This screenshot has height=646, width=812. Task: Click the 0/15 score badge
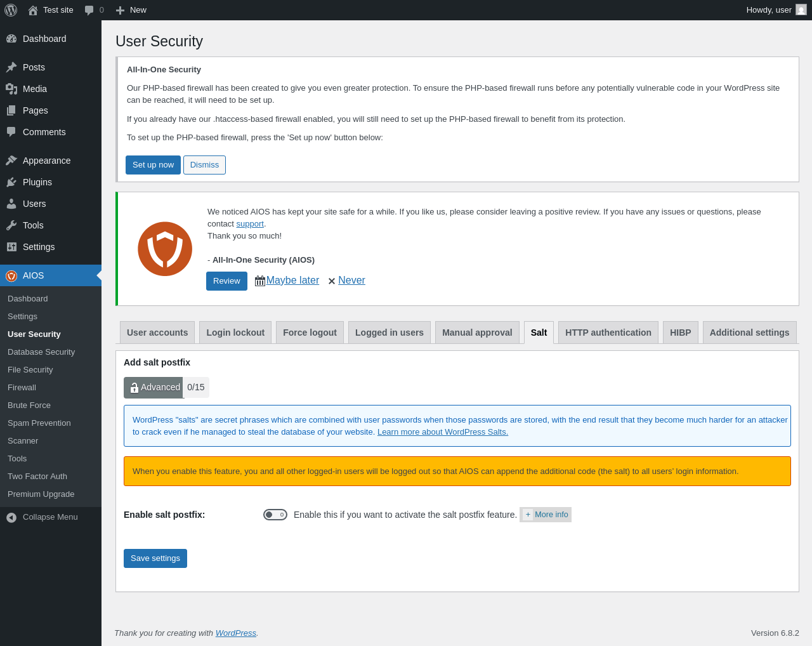(x=196, y=388)
